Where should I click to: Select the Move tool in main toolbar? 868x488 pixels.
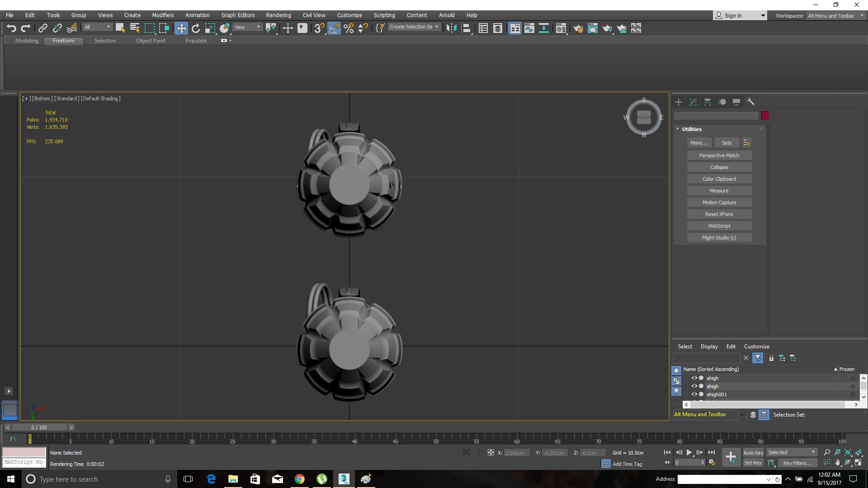[x=181, y=28]
